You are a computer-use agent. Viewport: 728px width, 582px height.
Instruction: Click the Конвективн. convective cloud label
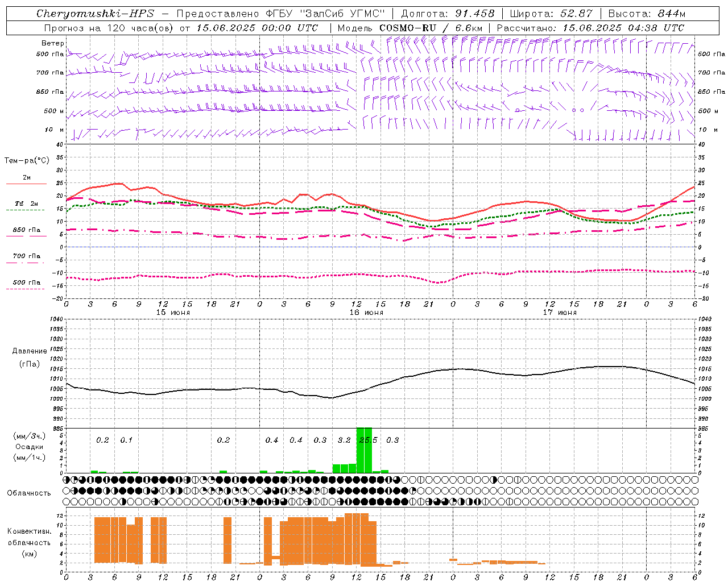pyautogui.click(x=30, y=531)
